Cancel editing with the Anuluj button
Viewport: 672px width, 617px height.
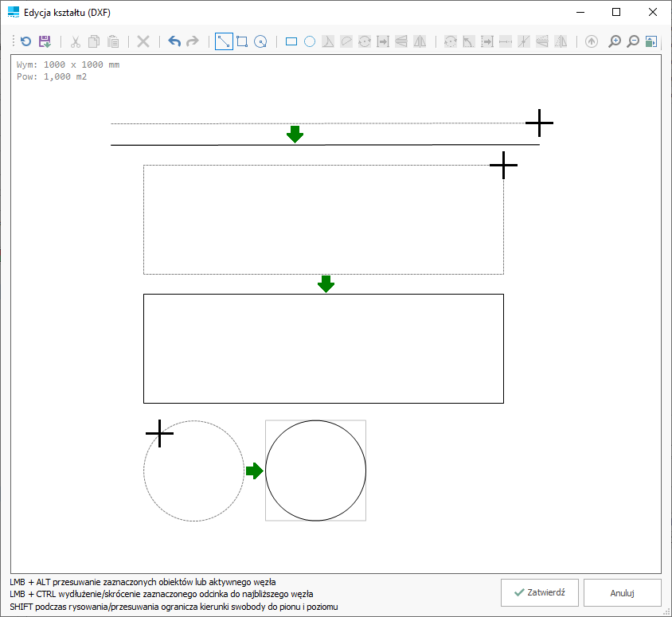coord(623,592)
